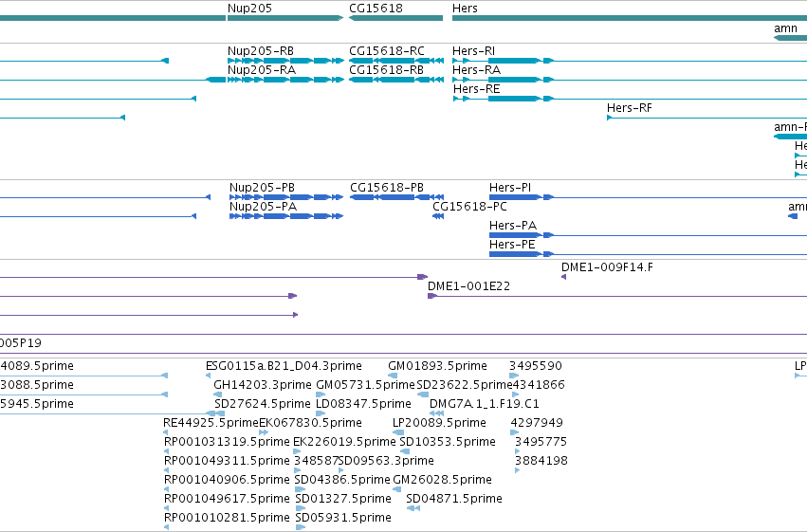Click EST LD08347.5prime
Screen dimensions: 807x532
(363, 404)
